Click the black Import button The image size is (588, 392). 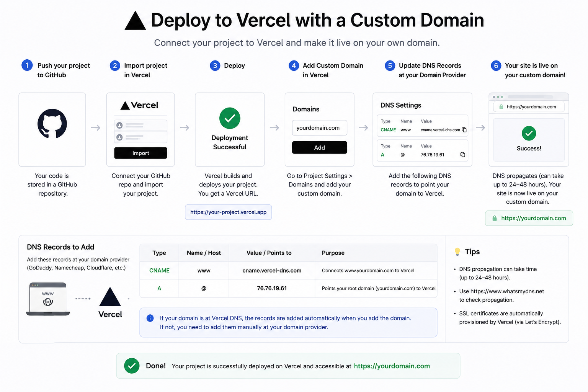coord(140,153)
